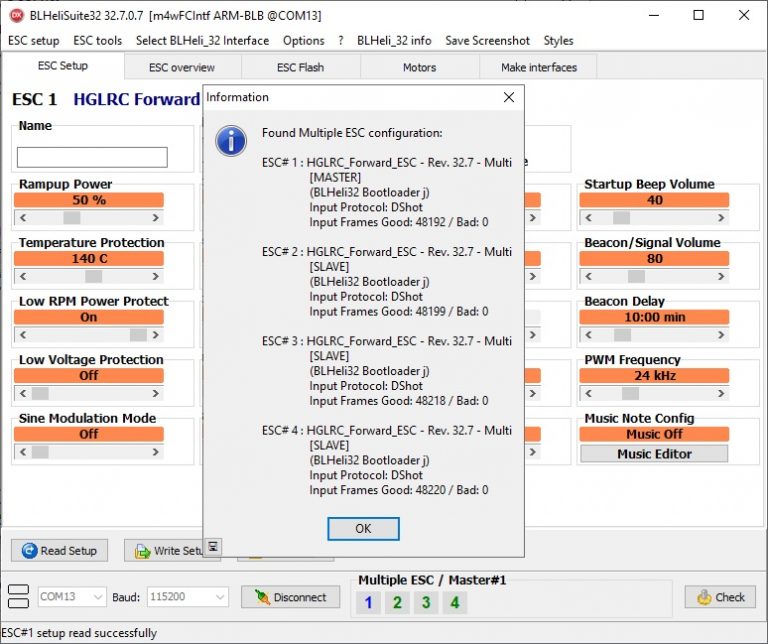Click status text ESC#1 setup read successfully

point(79,633)
